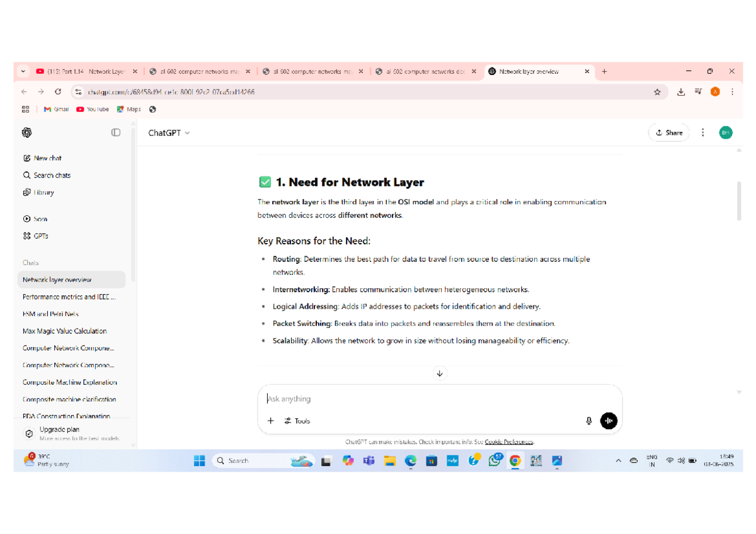Close the Network layer overview tab
The height and width of the screenshot is (534, 756).
pyautogui.click(x=587, y=72)
